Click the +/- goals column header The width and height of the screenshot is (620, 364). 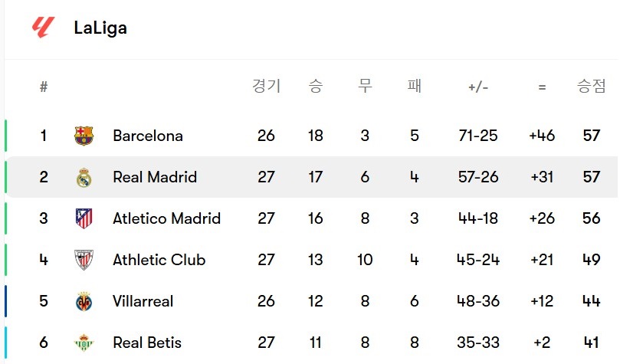click(x=477, y=87)
